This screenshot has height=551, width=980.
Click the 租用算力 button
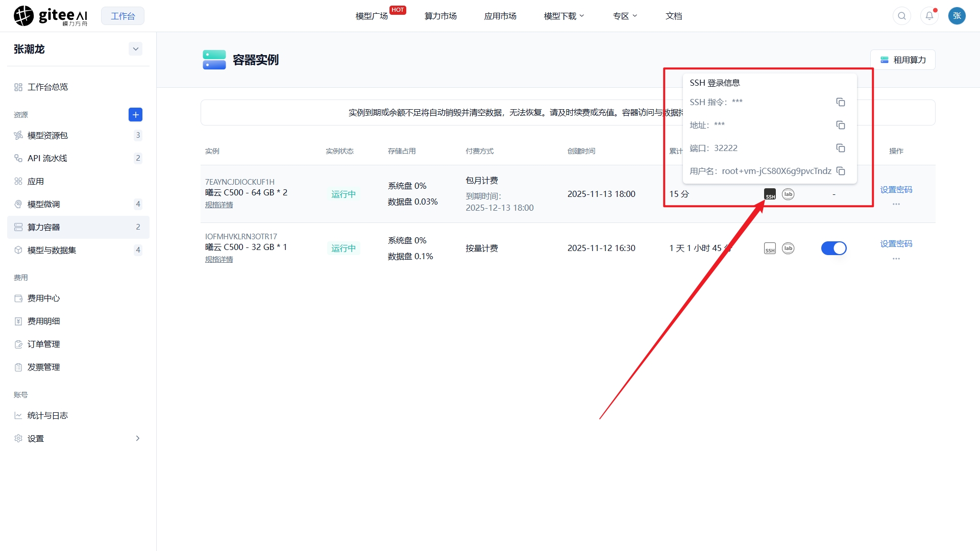(902, 60)
